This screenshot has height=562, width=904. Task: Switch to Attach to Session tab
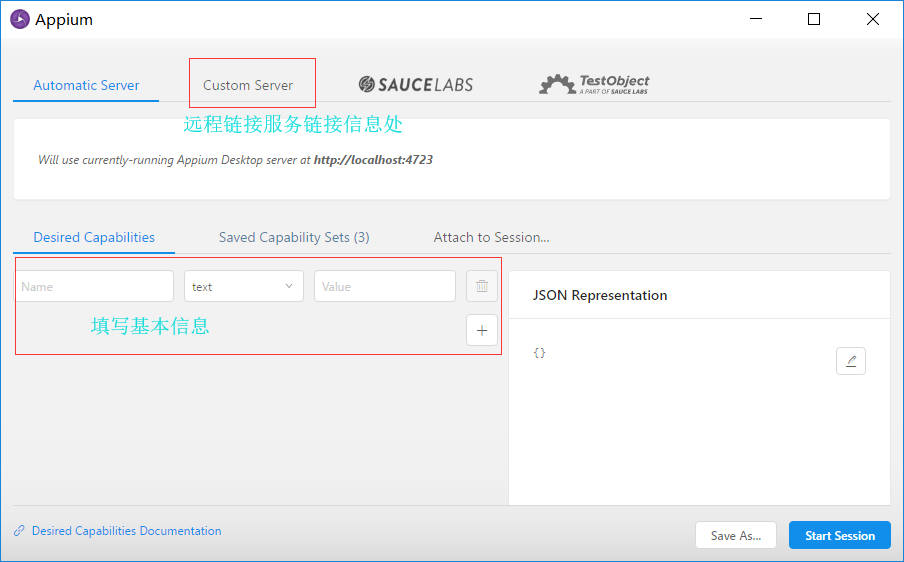(491, 237)
